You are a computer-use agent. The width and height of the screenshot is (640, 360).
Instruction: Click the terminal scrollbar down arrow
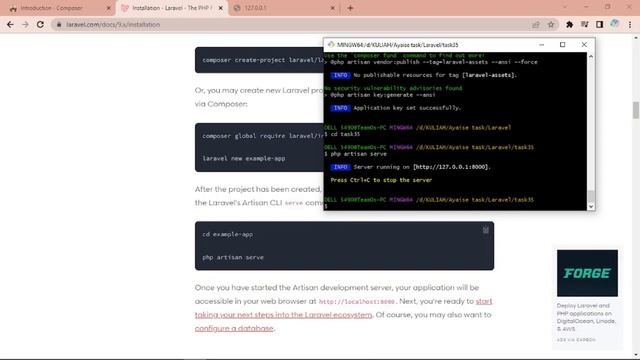click(x=591, y=207)
